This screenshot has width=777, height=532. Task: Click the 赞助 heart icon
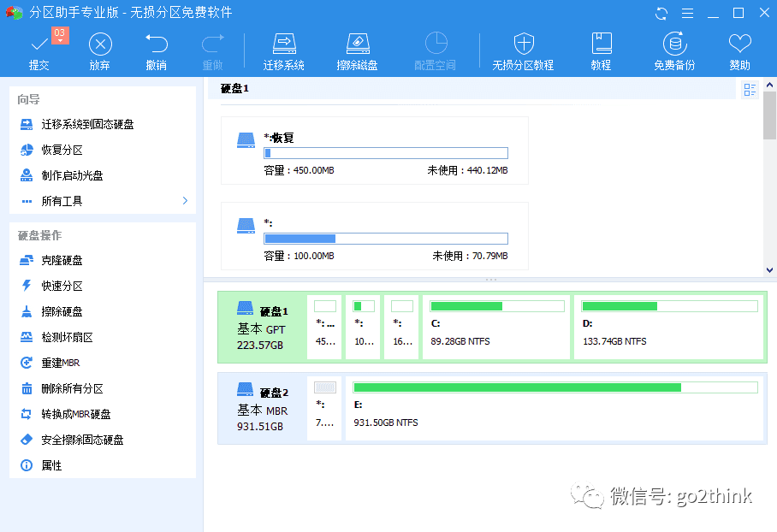click(740, 44)
